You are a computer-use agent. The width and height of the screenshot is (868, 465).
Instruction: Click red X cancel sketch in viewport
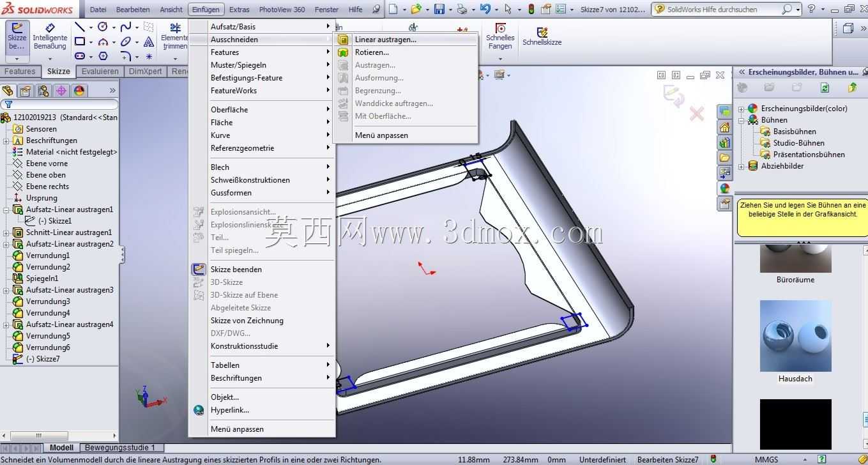(696, 114)
